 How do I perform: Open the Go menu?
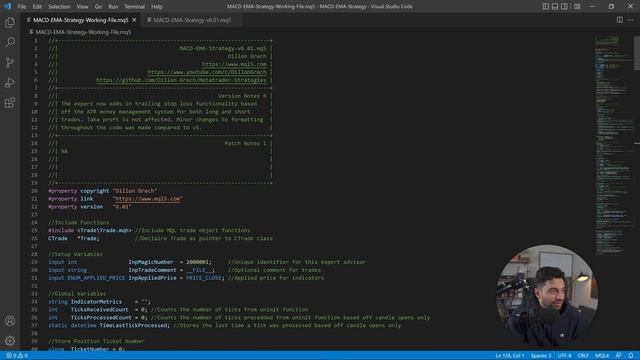[x=98, y=7]
